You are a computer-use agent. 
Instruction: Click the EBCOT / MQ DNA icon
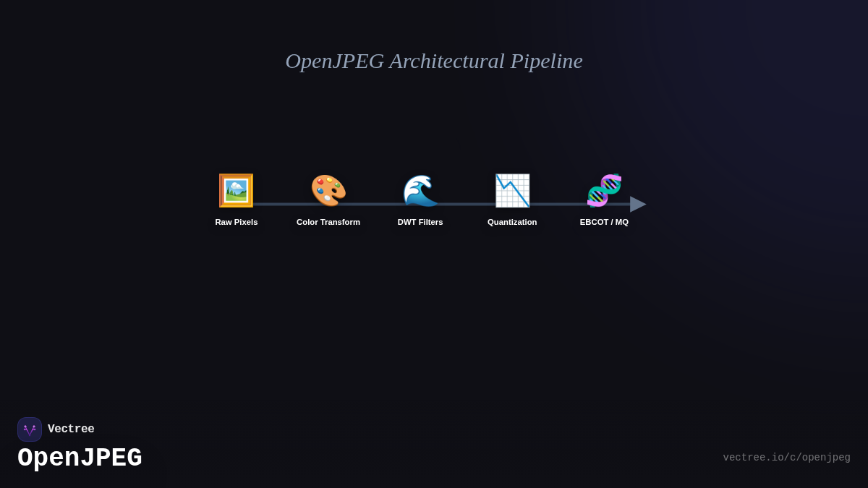point(604,190)
